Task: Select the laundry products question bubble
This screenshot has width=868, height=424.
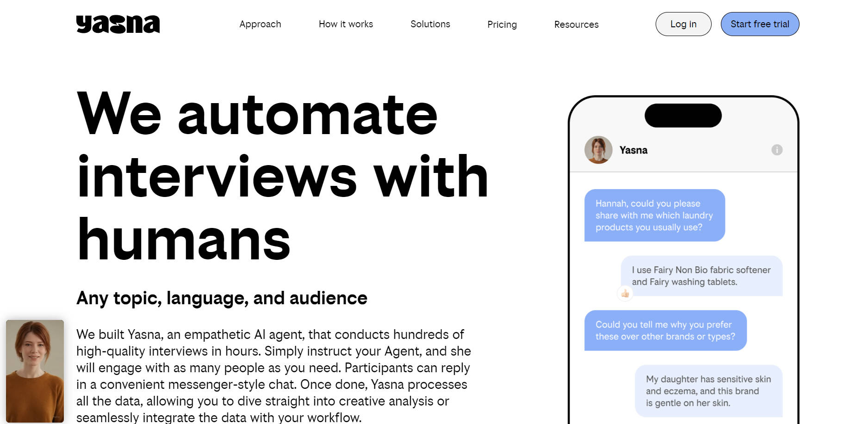Action: (654, 215)
